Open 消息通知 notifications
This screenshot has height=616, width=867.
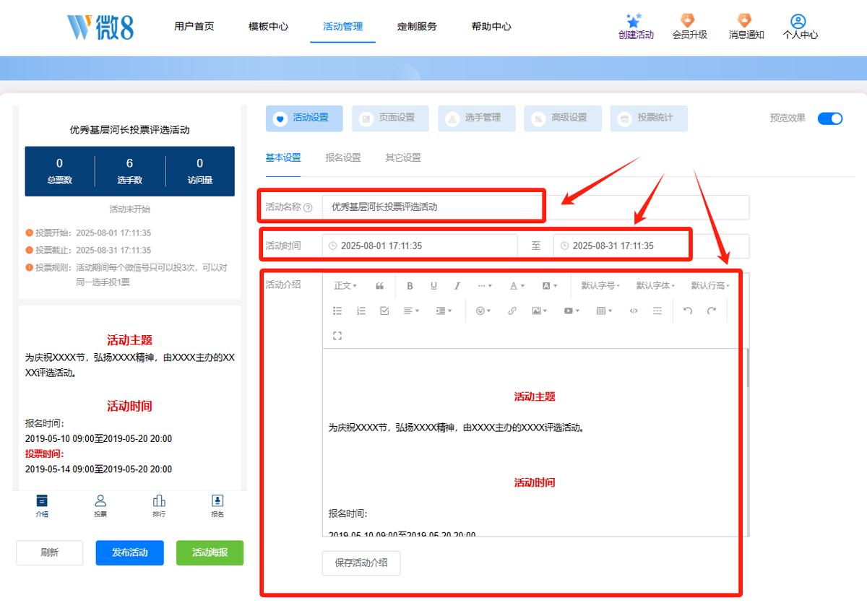(746, 27)
